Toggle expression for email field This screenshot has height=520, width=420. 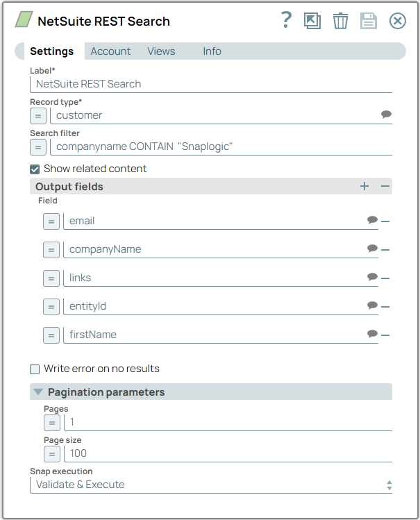[x=51, y=221]
